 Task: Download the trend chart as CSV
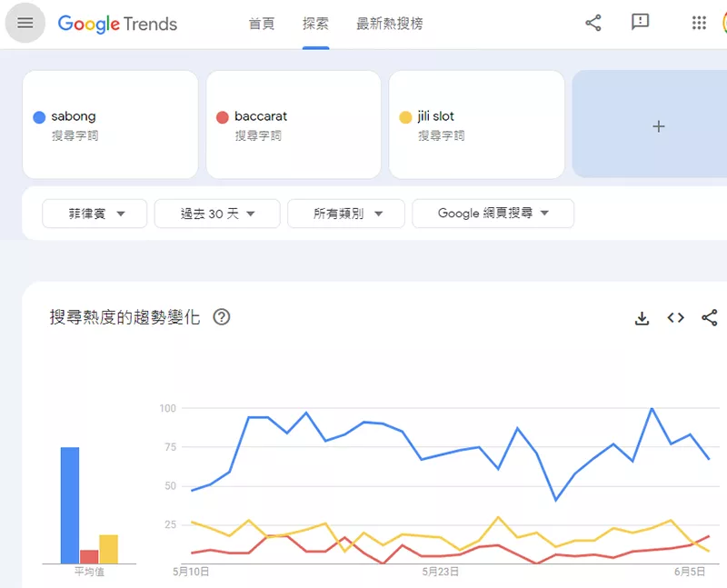click(x=642, y=318)
